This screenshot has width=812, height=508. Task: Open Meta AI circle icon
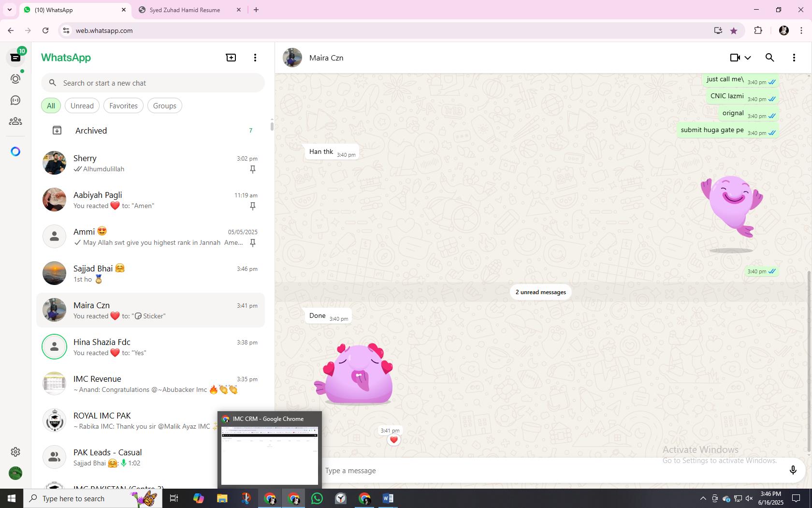15,151
